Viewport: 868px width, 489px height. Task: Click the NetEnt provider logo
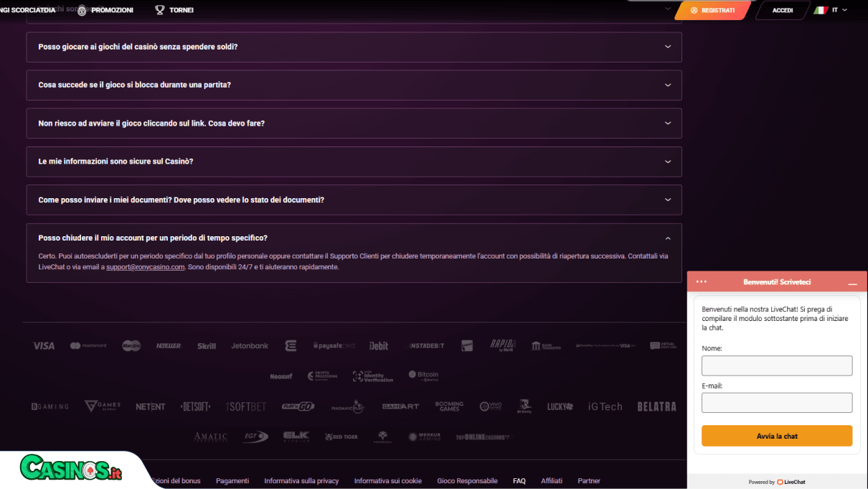coord(151,406)
